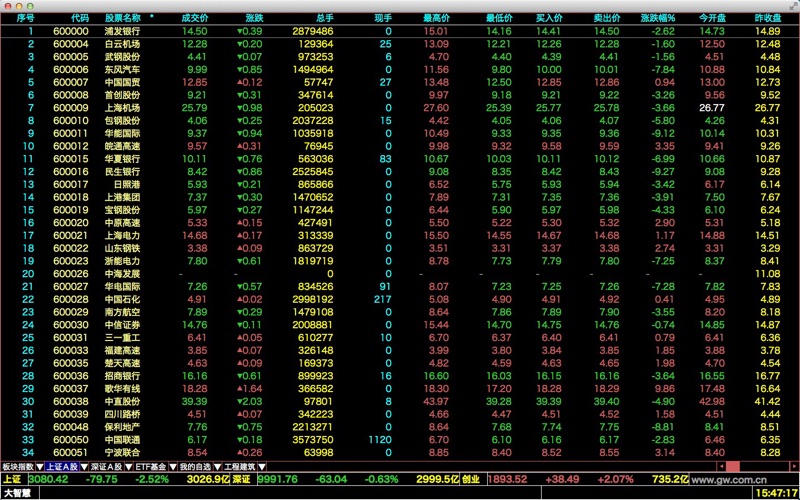This screenshot has height=500, width=800.
Task: Select the 中国石化 stock name
Action: 122,299
